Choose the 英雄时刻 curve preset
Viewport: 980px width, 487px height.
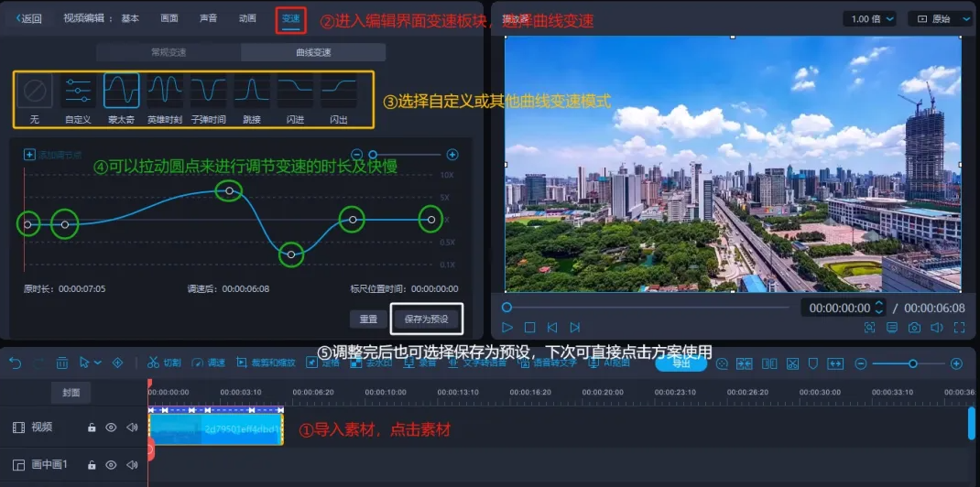(x=165, y=99)
